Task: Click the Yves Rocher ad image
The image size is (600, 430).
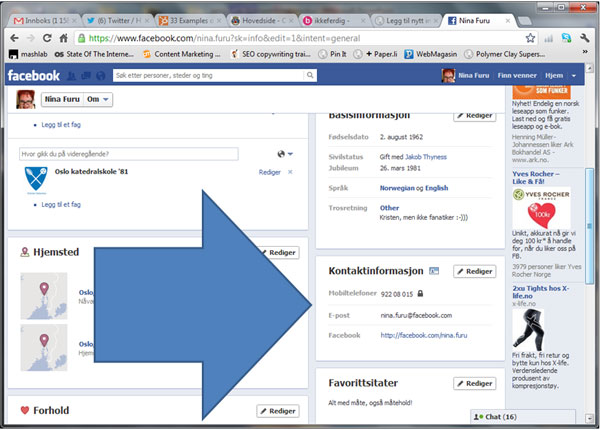Action: point(541,208)
